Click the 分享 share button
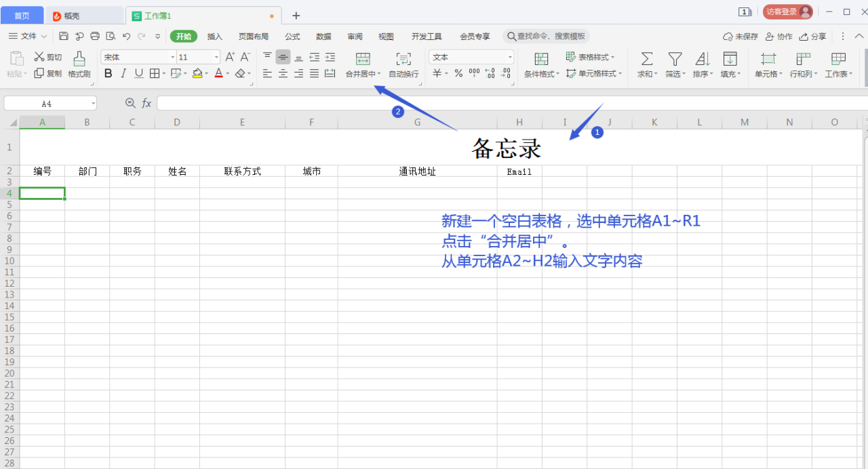The width and height of the screenshot is (868, 469). pos(813,37)
